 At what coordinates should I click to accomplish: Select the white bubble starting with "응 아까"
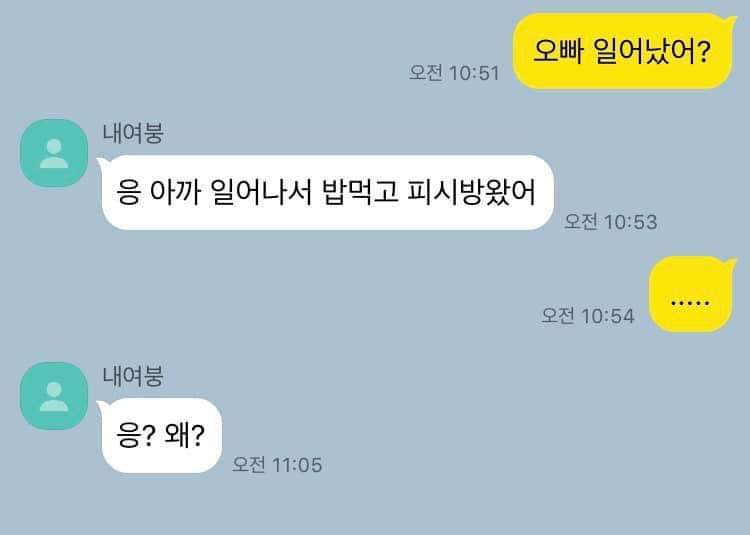point(326,192)
